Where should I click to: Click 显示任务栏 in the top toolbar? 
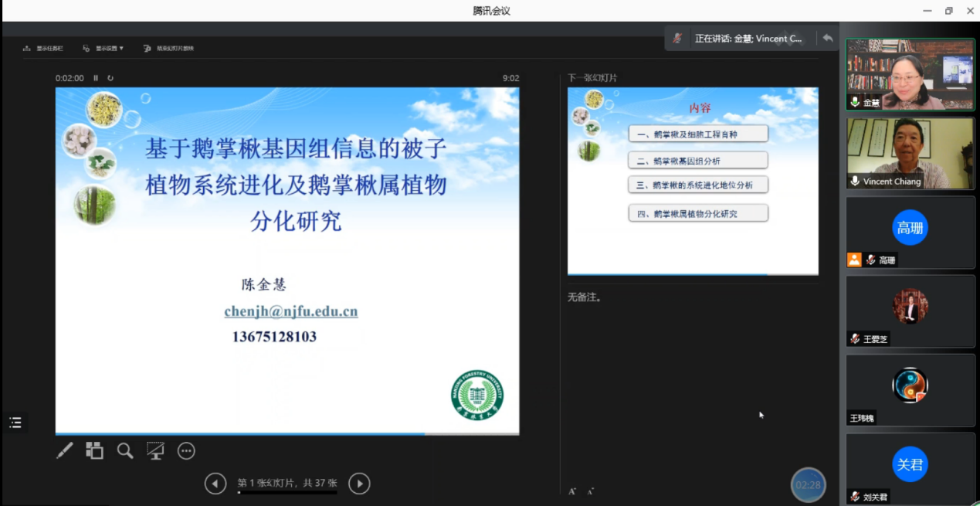(x=44, y=49)
